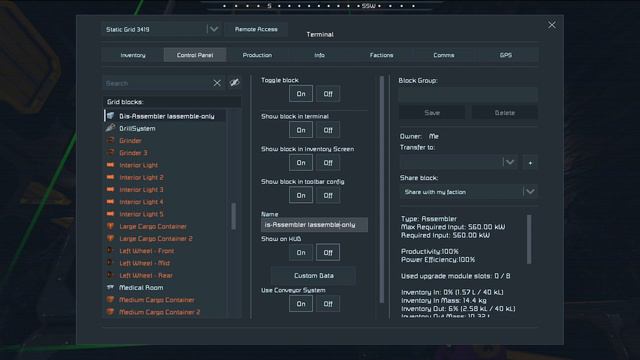The width and height of the screenshot is (640, 360).
Task: Click the block settings panel scrollbar
Action: click(x=382, y=190)
